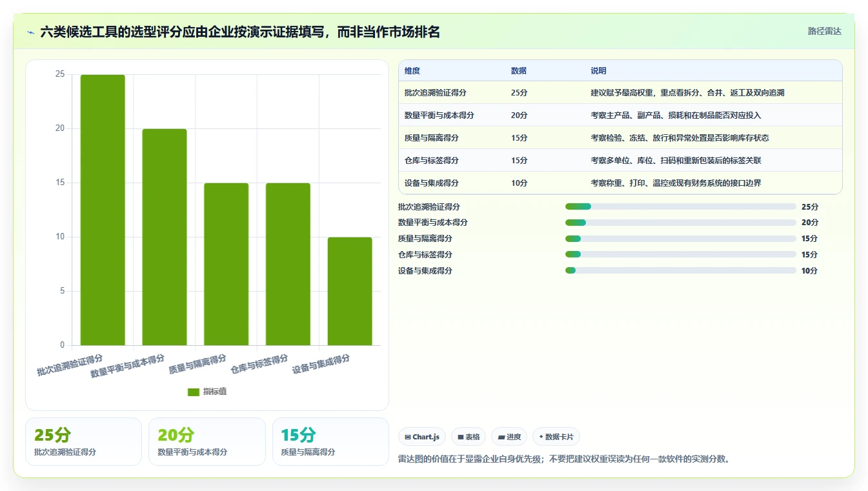The image size is (868, 491).
Task: Click the 质量与隔离得分 progress bar
Action: [680, 239]
